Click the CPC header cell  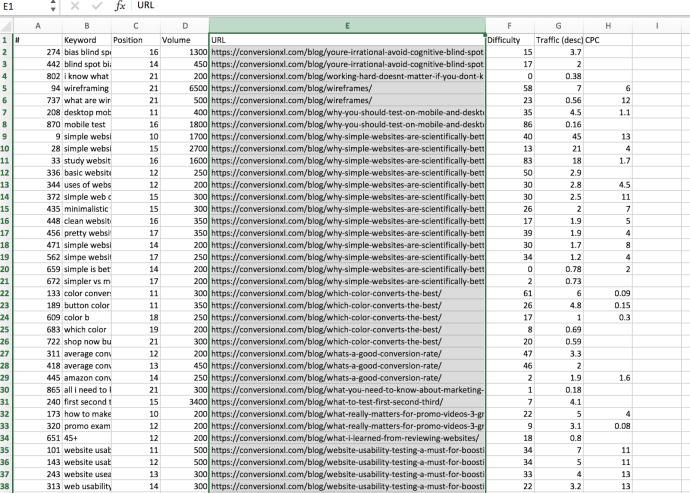(608, 40)
